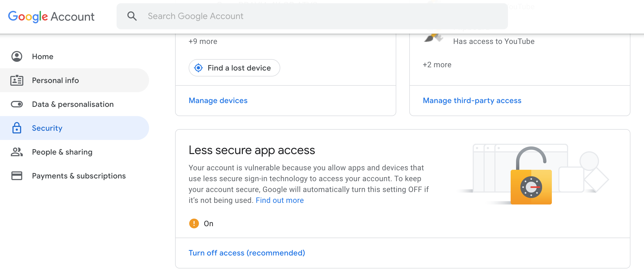Click the target icon in Find a lost device
This screenshot has height=275, width=644.
[x=198, y=68]
